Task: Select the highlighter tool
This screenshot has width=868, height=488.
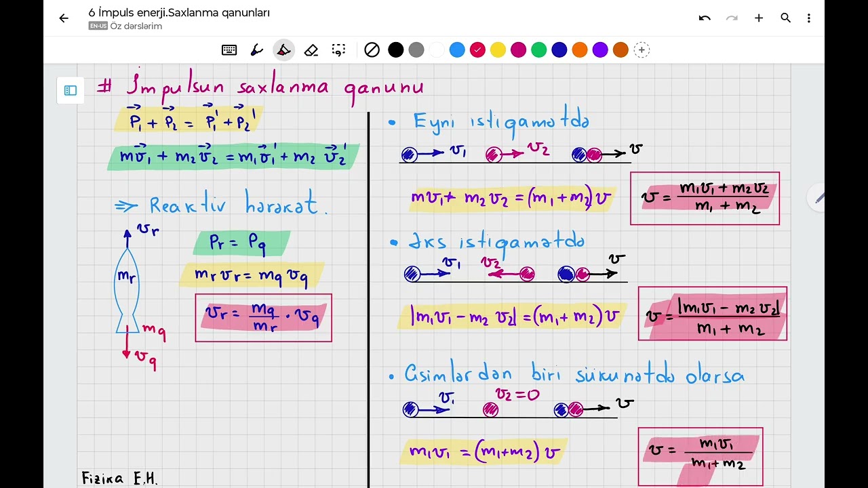Action: pyautogui.click(x=283, y=49)
